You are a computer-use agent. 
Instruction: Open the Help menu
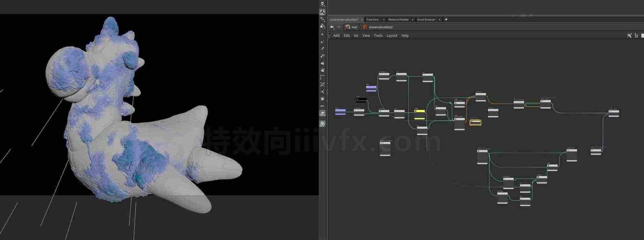pos(405,36)
